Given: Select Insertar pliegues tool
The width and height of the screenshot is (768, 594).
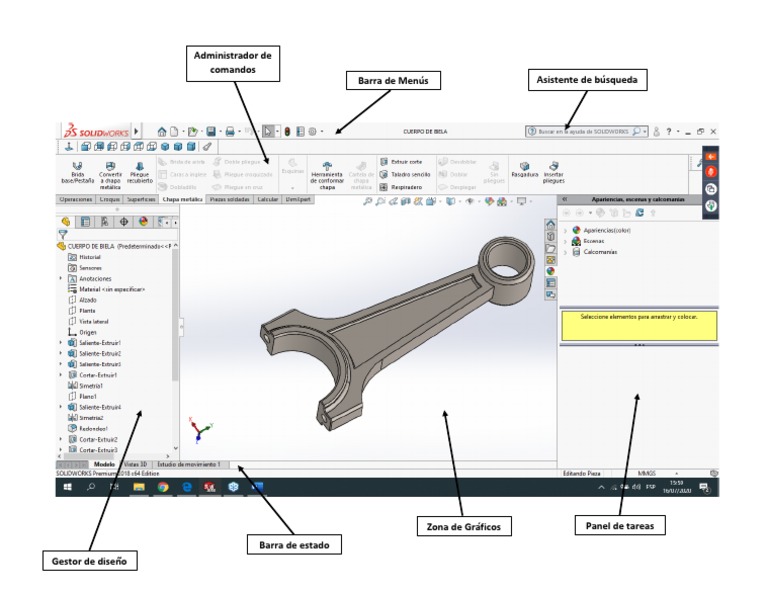Looking at the screenshot, I should [553, 172].
